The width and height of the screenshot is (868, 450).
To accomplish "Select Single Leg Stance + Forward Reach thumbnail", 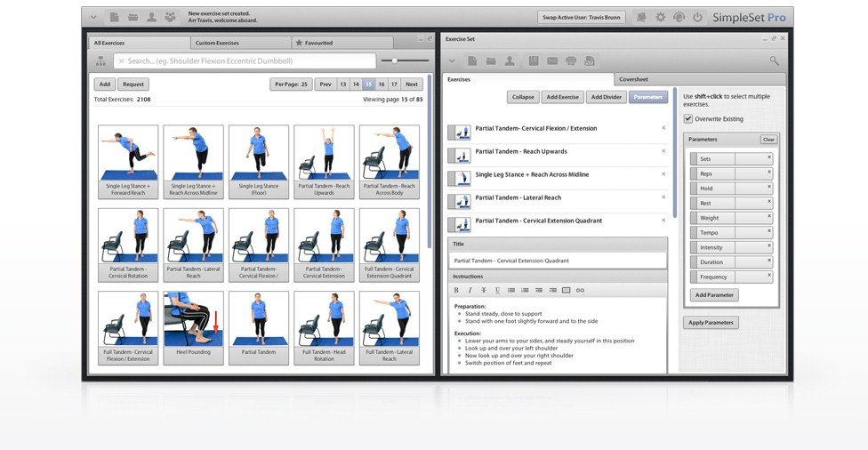I will click(128, 162).
